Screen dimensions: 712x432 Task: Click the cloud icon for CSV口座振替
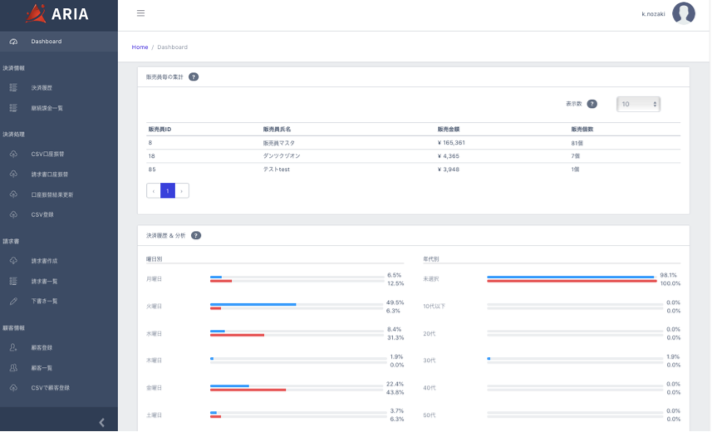pyautogui.click(x=13, y=154)
